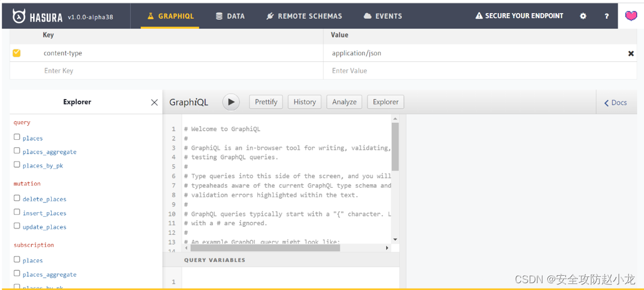The image size is (644, 290).
Task: Click editor horizontal scrollbar thumb
Action: pos(265,248)
